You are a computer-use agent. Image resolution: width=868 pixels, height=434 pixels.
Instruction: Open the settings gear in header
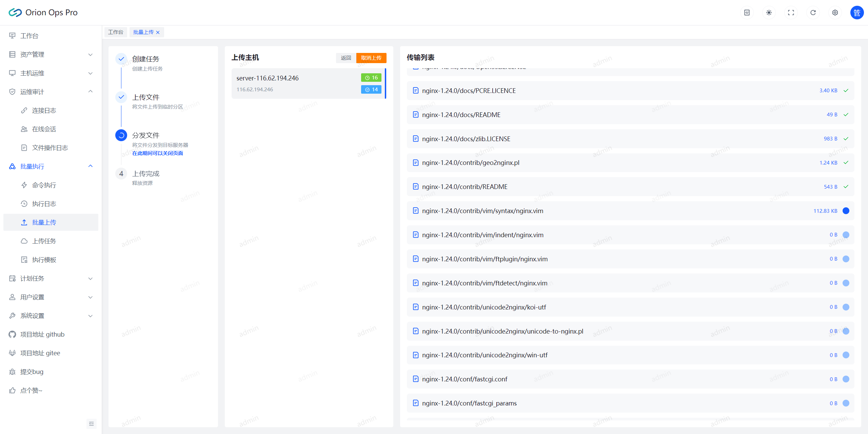pyautogui.click(x=835, y=13)
